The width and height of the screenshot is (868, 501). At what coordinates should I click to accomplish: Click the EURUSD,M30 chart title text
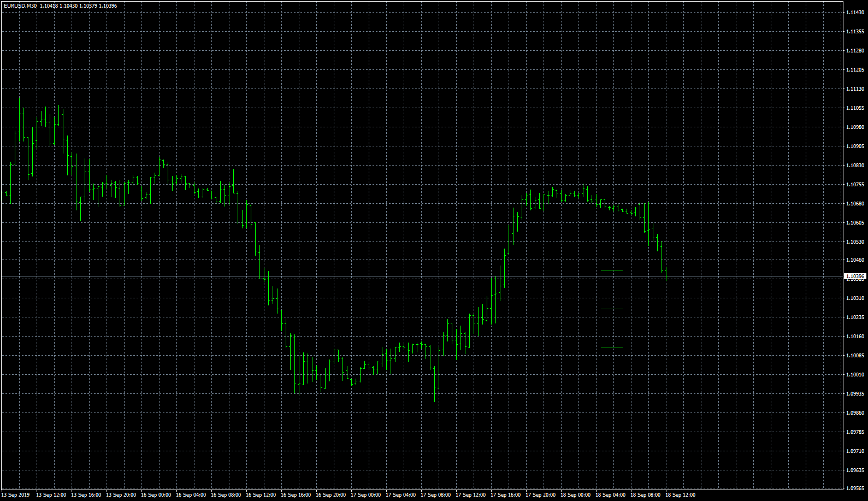20,6
